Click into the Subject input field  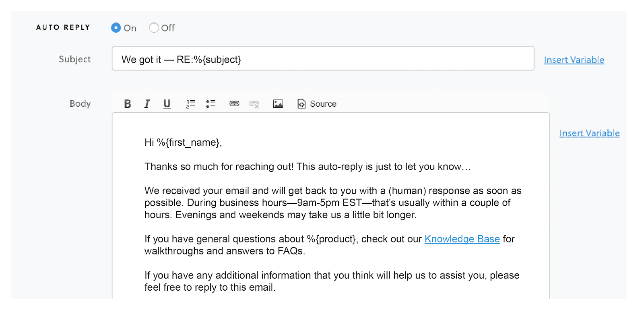click(323, 59)
